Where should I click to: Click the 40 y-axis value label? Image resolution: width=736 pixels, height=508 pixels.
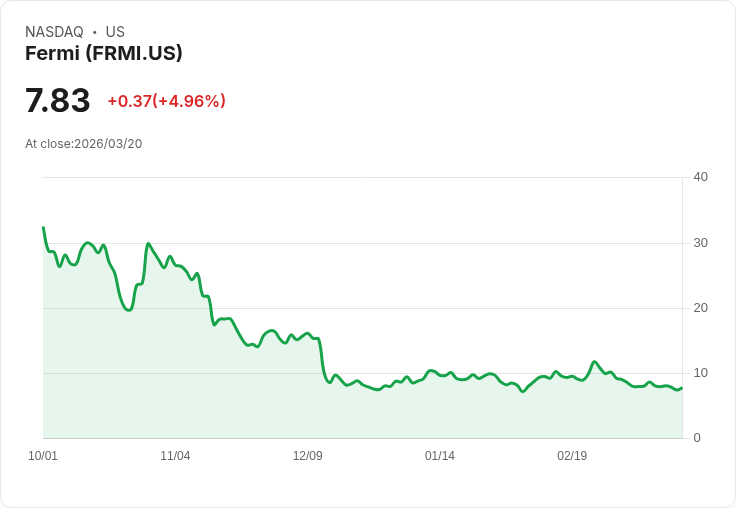700,177
